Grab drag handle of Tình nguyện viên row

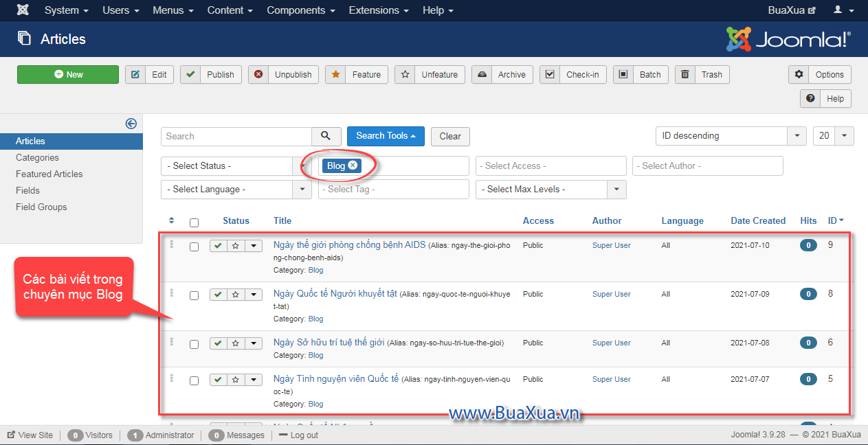click(172, 378)
